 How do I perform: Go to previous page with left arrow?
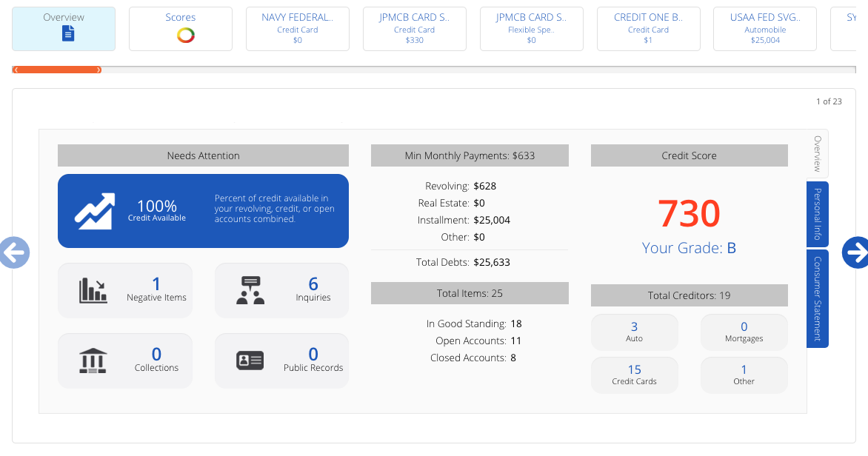tap(13, 252)
